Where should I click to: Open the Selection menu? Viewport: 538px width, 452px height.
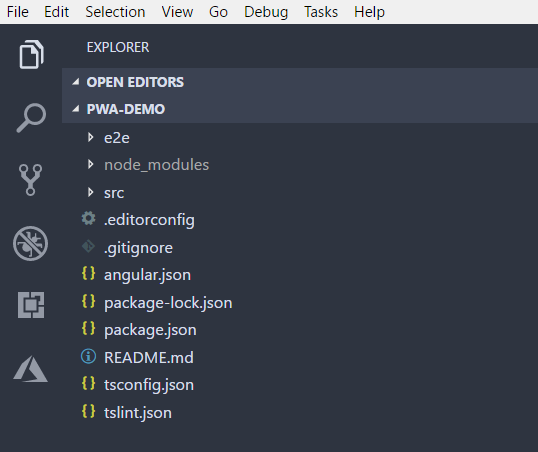point(115,12)
